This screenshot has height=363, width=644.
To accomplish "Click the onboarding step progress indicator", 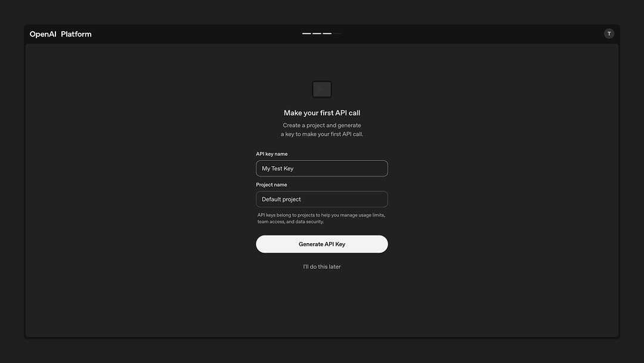I will 321,33.
